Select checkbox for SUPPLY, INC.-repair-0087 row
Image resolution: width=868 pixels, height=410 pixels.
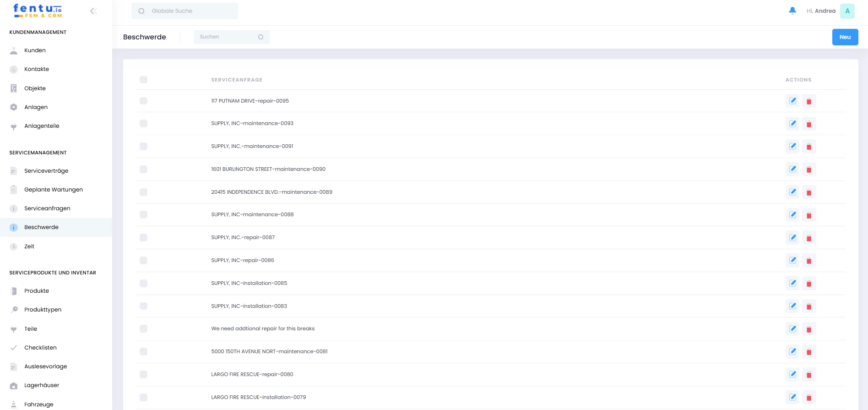point(143,237)
